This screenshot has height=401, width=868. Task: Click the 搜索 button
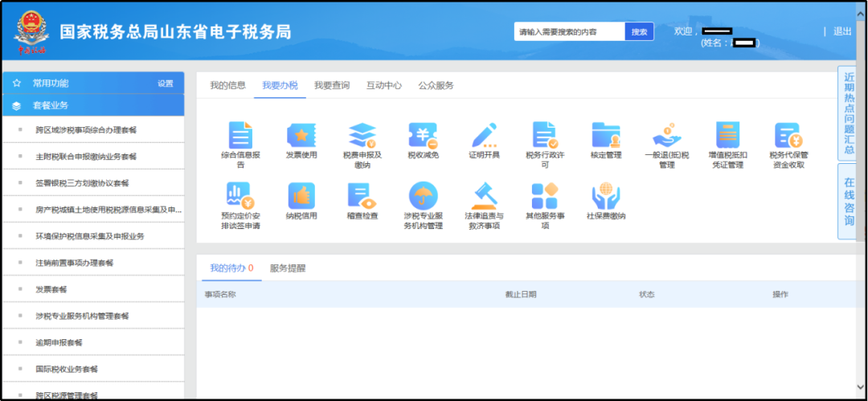pyautogui.click(x=640, y=31)
